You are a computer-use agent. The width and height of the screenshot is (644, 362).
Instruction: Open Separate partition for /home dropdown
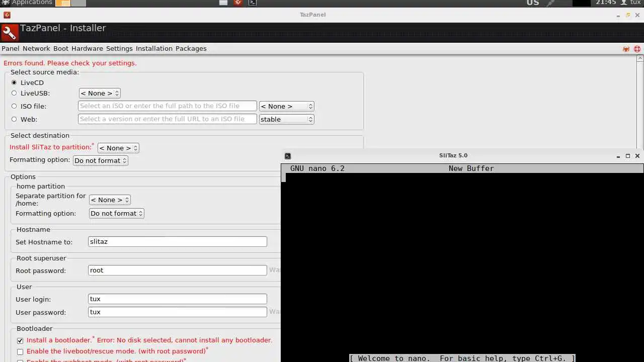(110, 200)
